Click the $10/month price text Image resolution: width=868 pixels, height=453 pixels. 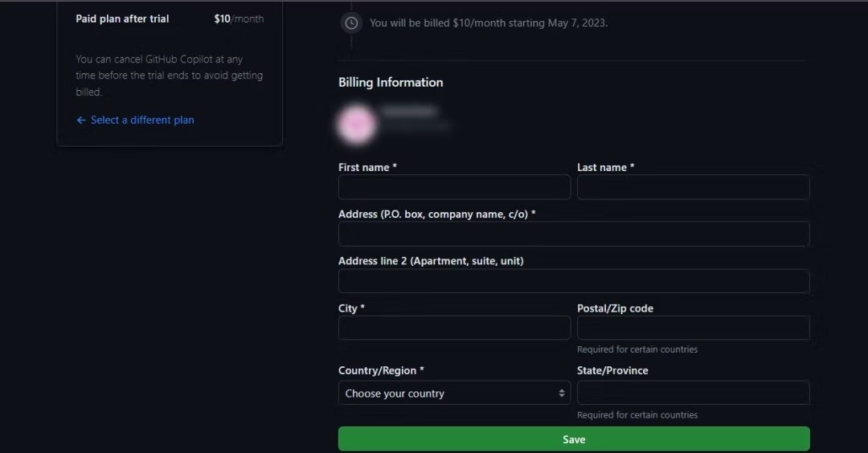click(x=239, y=19)
